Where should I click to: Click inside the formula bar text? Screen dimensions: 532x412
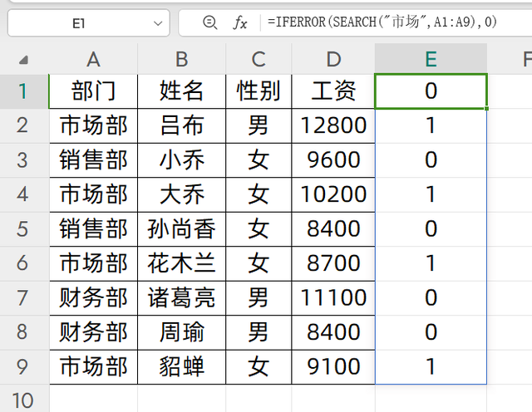[382, 23]
